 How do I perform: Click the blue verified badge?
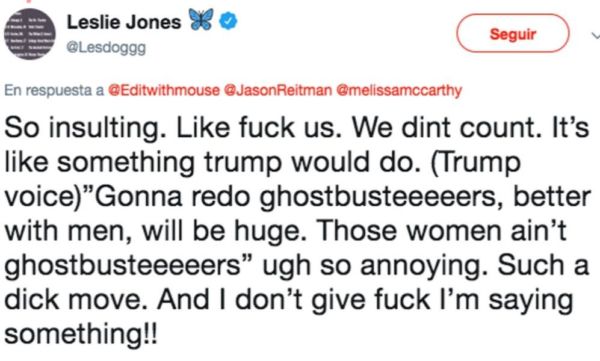tap(228, 21)
